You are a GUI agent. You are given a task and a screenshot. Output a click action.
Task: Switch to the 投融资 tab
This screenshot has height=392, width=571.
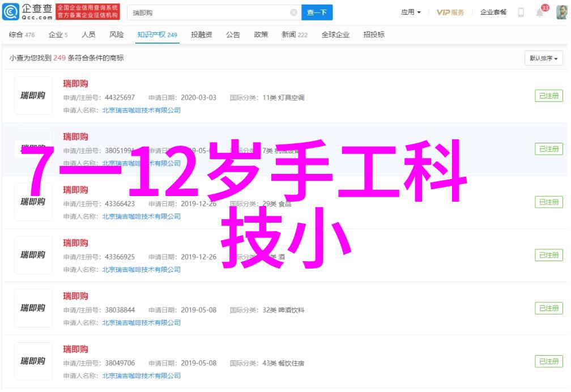point(202,35)
